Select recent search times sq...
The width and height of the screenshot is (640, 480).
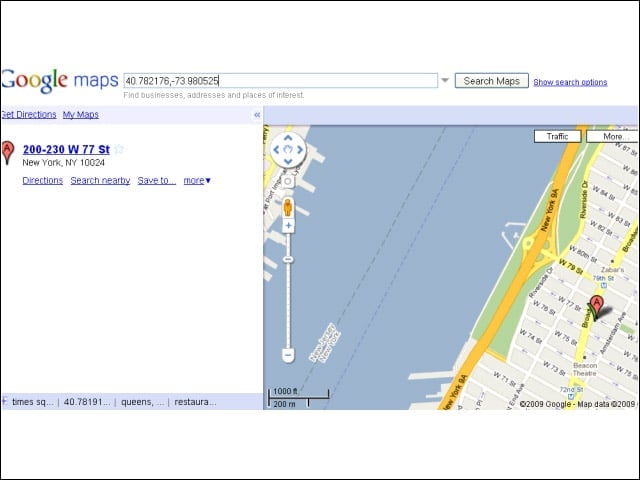pyautogui.click(x=33, y=402)
